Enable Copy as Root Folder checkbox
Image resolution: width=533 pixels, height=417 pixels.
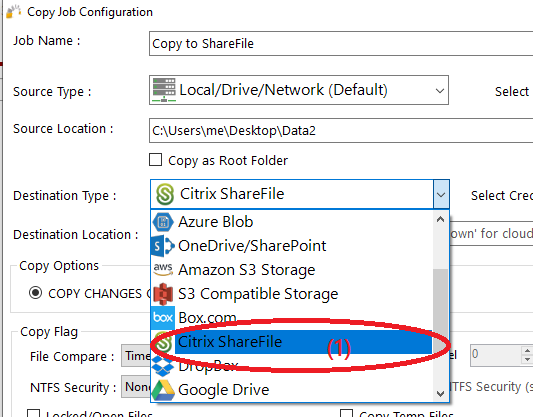point(155,160)
